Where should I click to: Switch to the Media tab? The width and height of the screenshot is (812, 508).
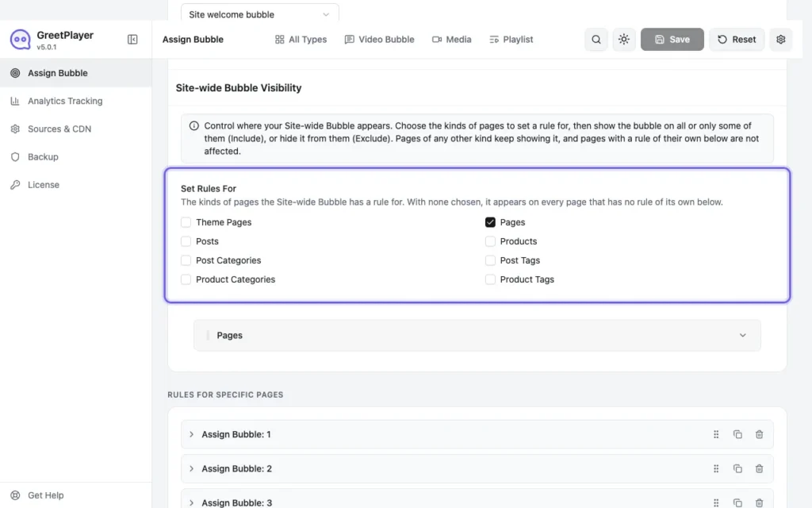[x=451, y=40]
